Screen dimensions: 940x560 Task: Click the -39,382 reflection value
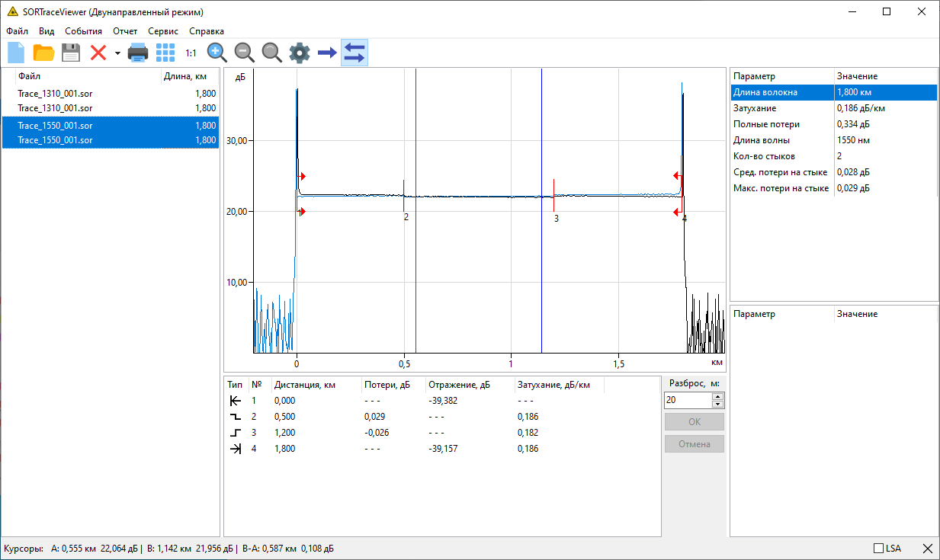click(444, 401)
